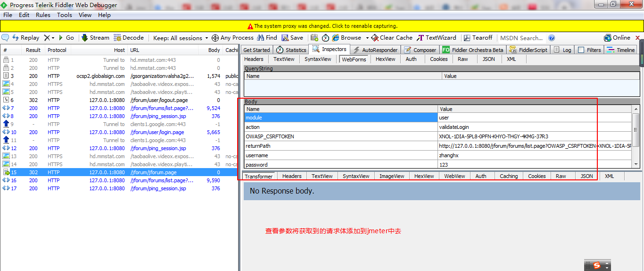Screen dimensions: 644x271
Task: Click the comment speech-bubble icon
Action: pyautogui.click(x=5, y=38)
